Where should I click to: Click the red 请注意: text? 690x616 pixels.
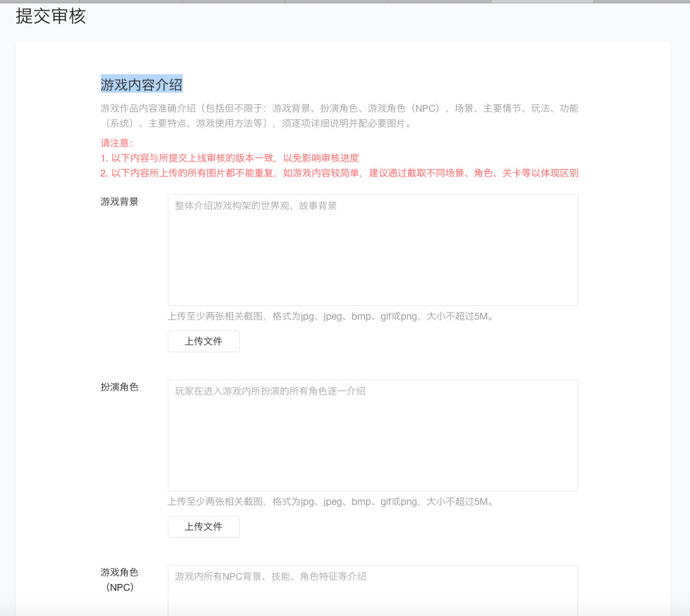pos(117,143)
